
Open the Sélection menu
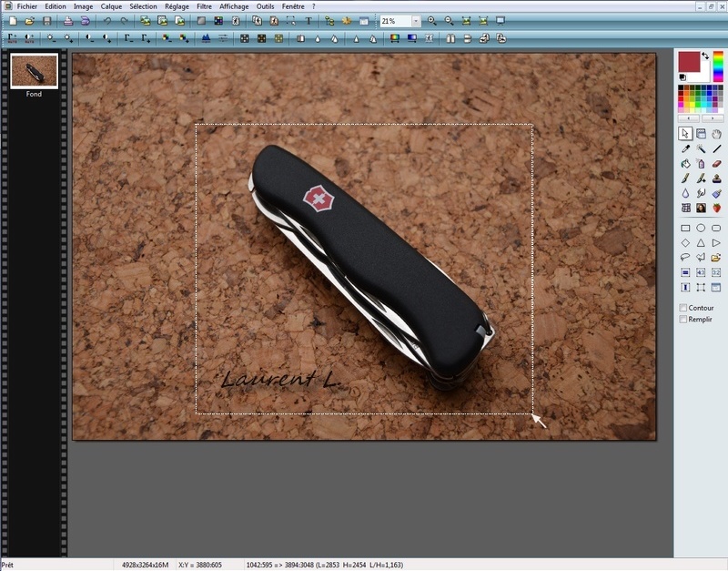[143, 6]
